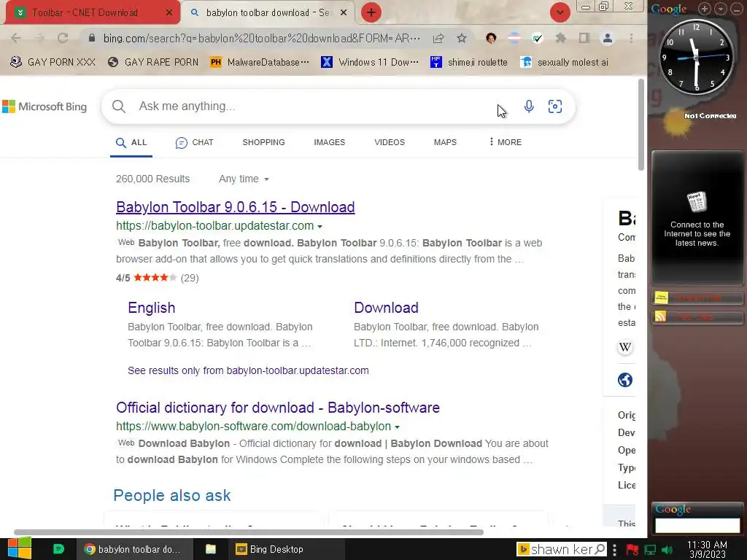Open Bing visual search camera icon
The width and height of the screenshot is (747, 560).
coord(555,106)
